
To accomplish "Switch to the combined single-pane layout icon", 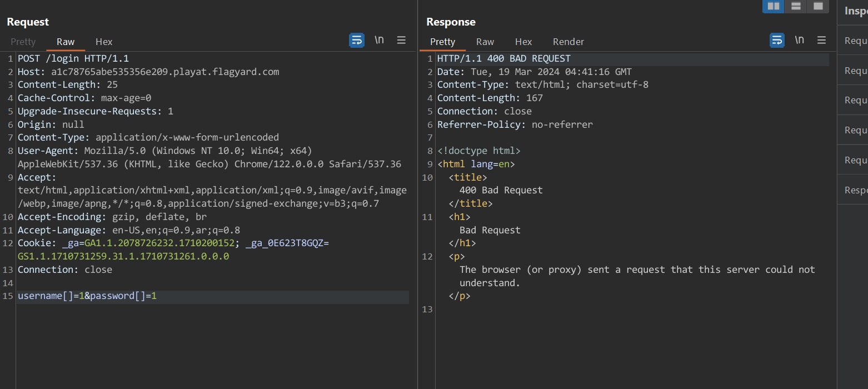I will tap(818, 6).
